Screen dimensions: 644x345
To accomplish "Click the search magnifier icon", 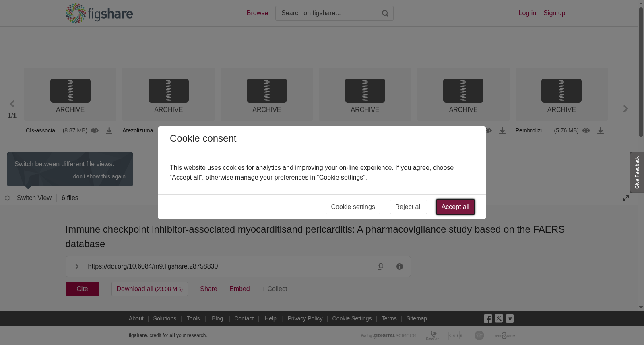I will point(385,13).
